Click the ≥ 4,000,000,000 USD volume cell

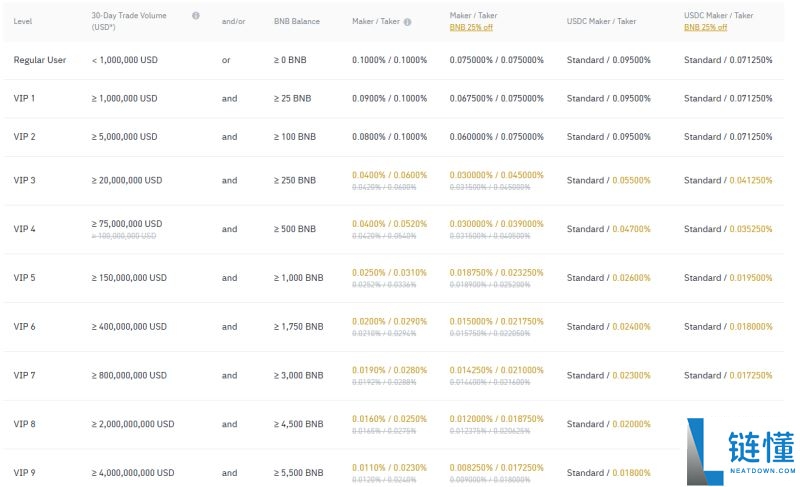(x=133, y=473)
